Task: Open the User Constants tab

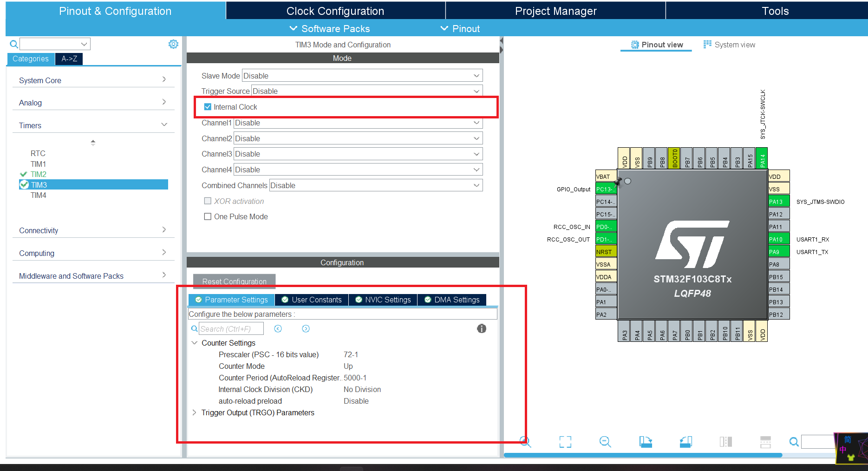Action: [312, 300]
